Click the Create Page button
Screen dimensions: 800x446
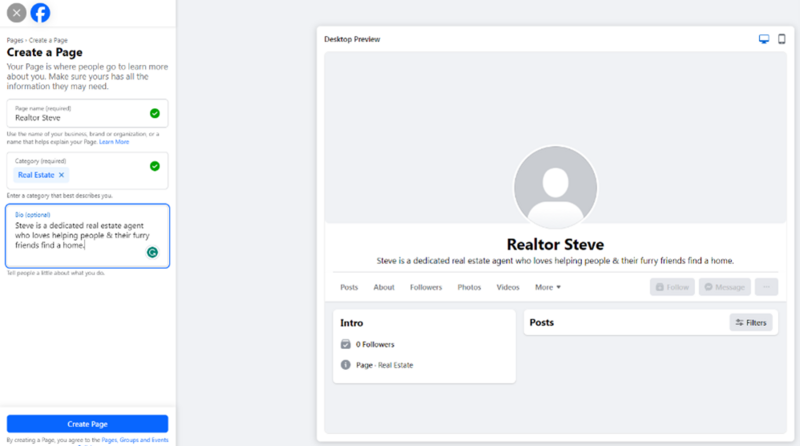[x=87, y=424]
